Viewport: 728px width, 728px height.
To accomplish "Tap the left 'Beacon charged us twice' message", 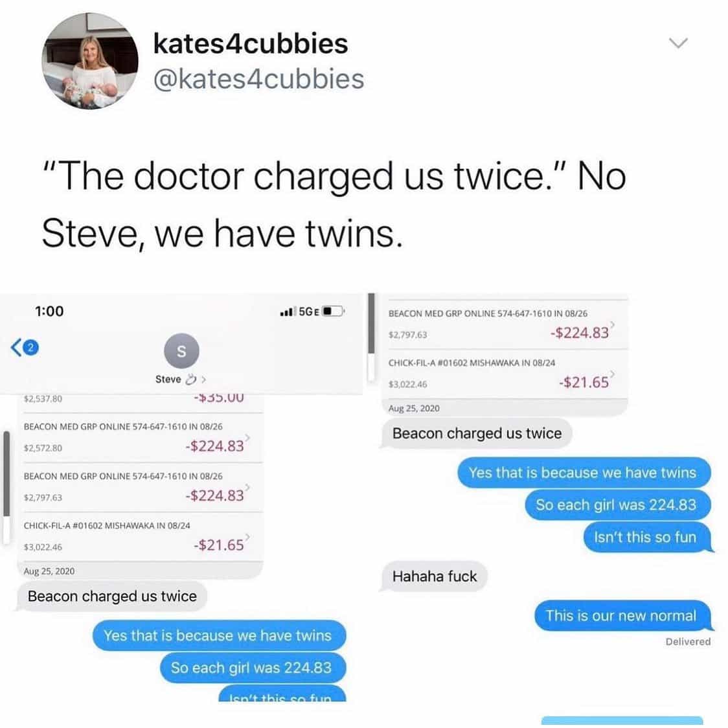I will (112, 596).
